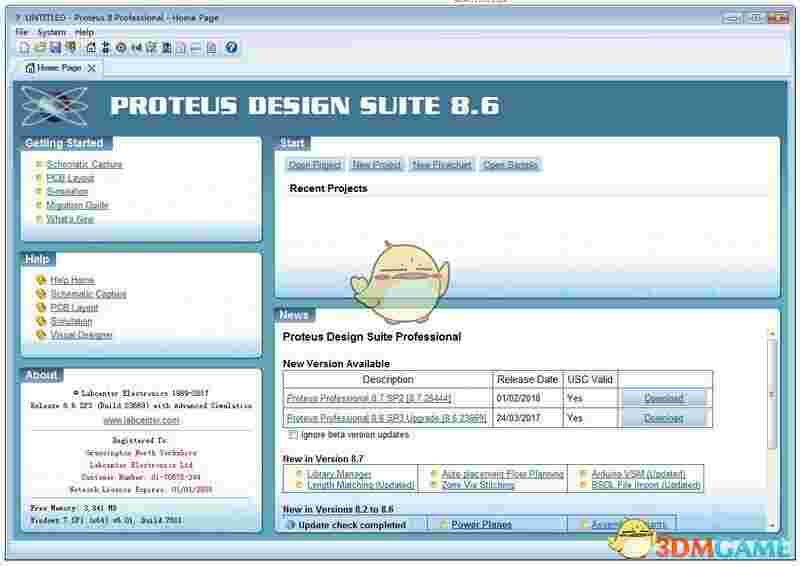Open Schematic Capture from the toolbar icon
Image resolution: width=800 pixels, height=566 pixels.
tap(106, 47)
